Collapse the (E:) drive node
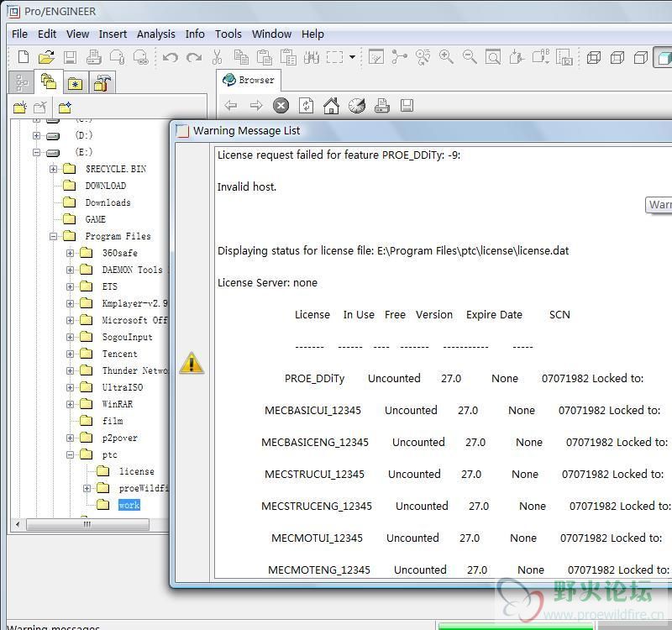The width and height of the screenshot is (672, 630). [x=36, y=152]
